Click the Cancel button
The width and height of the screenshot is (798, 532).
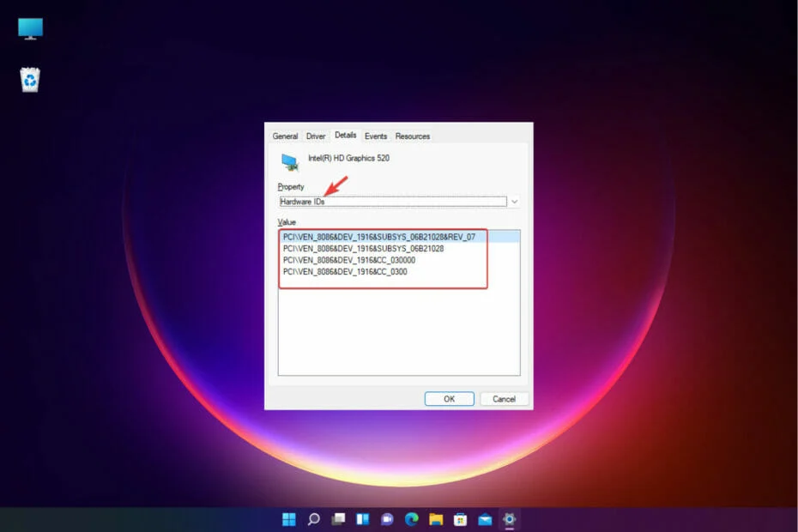504,399
